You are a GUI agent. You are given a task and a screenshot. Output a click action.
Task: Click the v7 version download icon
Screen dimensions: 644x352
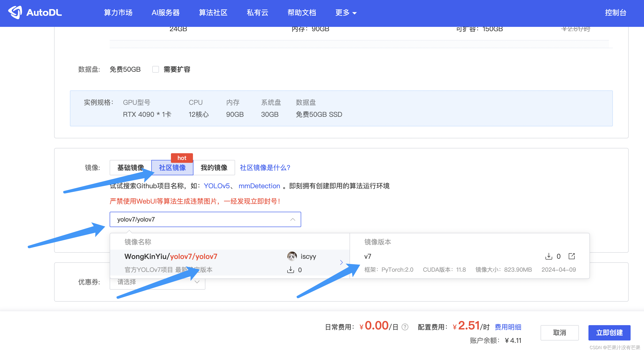(548, 256)
